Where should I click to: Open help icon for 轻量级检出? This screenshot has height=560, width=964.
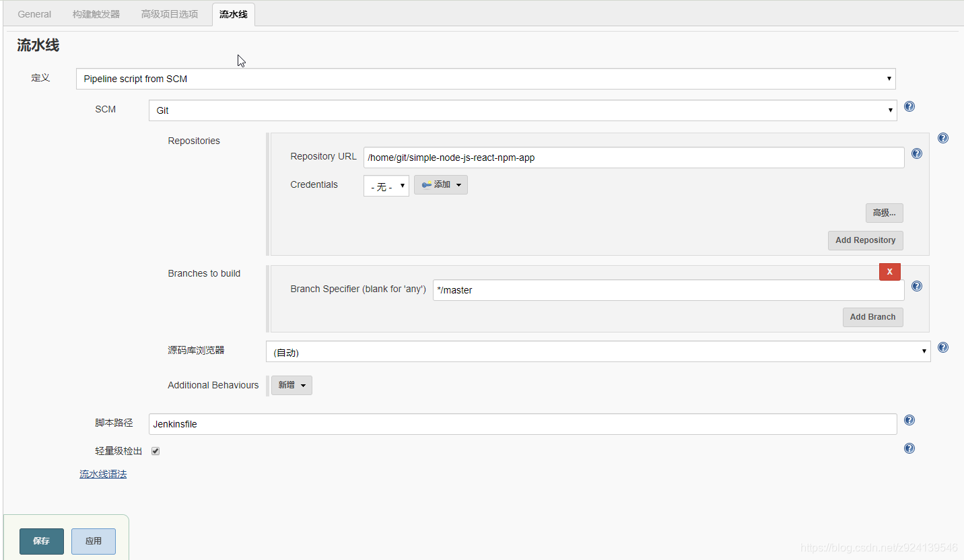coord(909,448)
